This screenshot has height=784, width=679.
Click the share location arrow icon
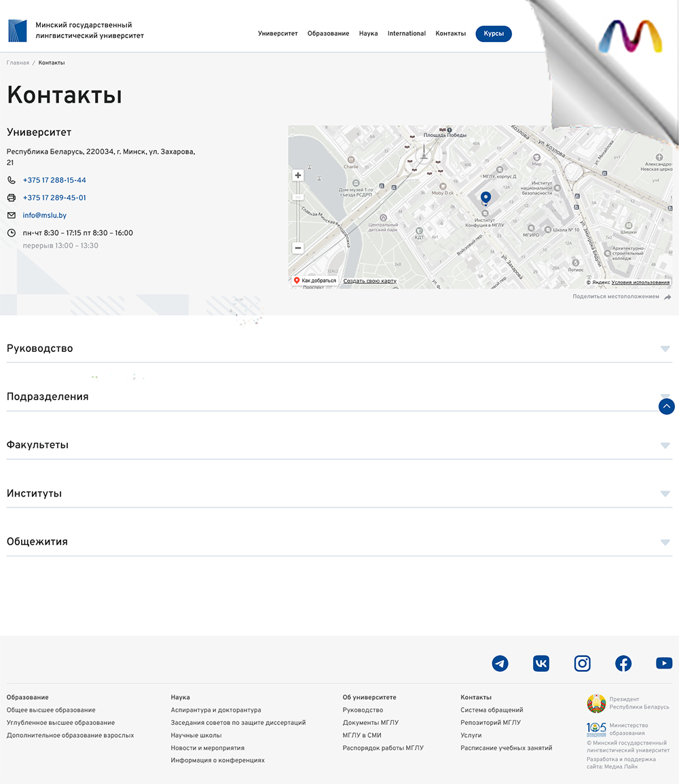coord(667,297)
